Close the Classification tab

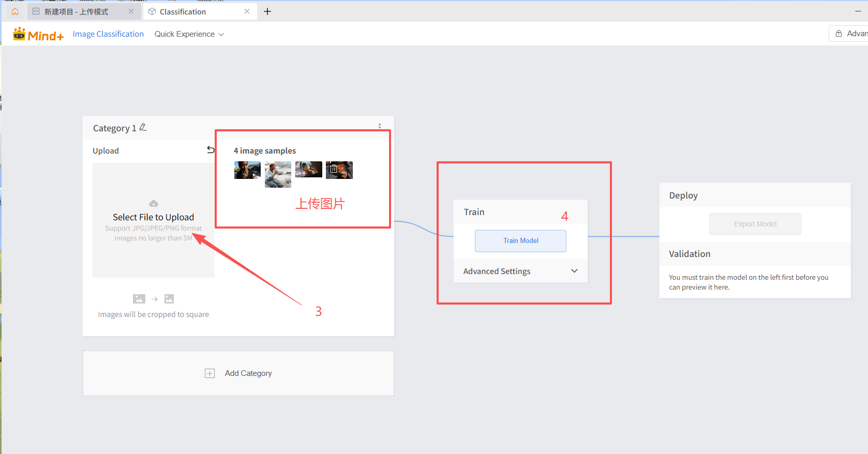pos(247,11)
